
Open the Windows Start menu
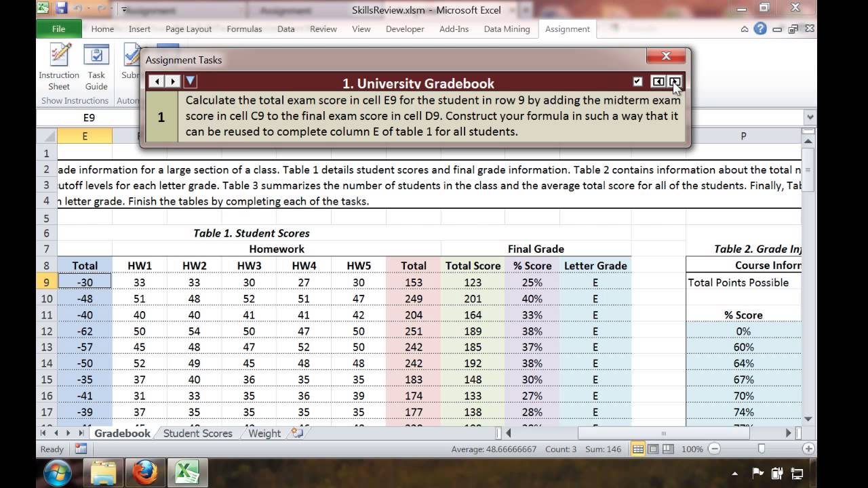(x=57, y=472)
